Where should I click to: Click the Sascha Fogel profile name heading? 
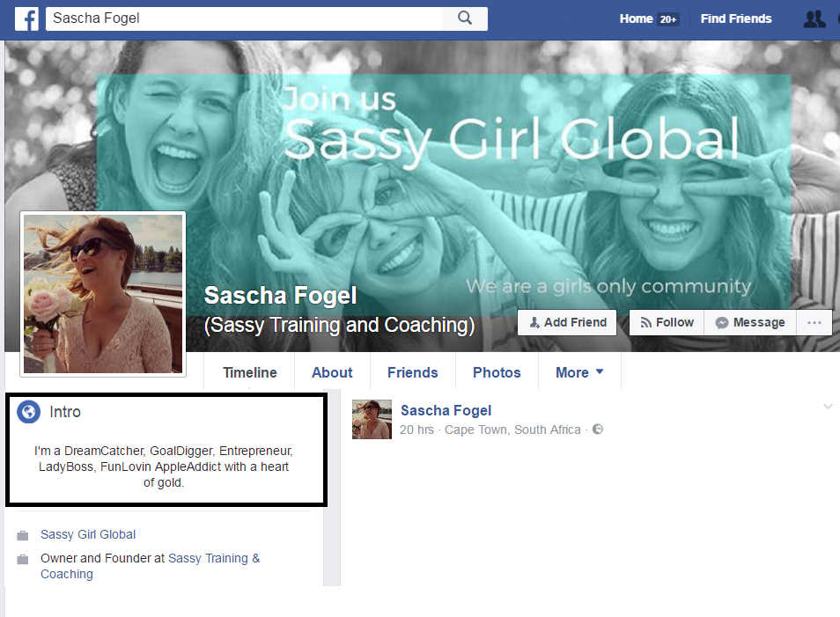pos(280,295)
